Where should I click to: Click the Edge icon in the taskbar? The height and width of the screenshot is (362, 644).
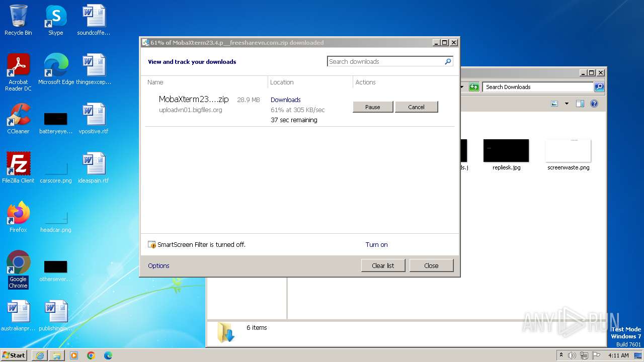point(108,355)
